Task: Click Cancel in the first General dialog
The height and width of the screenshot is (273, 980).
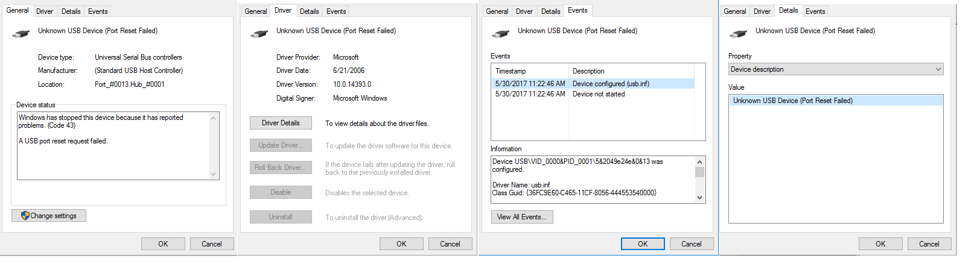Action: pyautogui.click(x=212, y=244)
